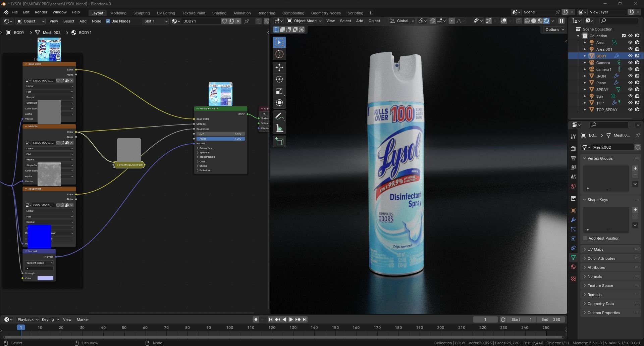The height and width of the screenshot is (346, 644).
Task: Open the Object Mode dropdown
Action: [x=304, y=21]
